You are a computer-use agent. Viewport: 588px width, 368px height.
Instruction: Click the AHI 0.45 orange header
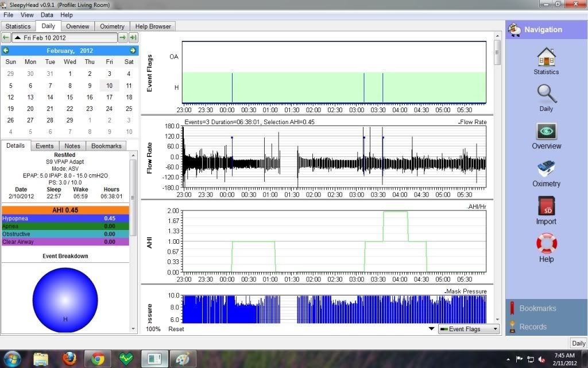65,210
